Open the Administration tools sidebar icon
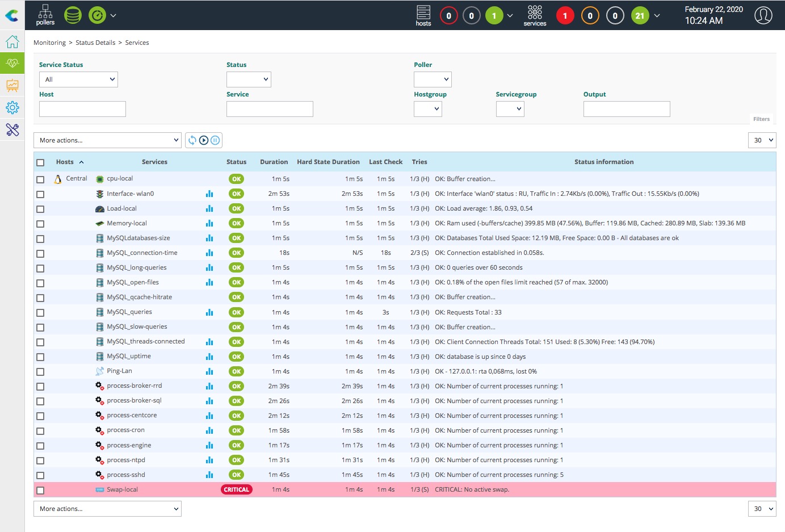Screen dimensions: 785x532 (12, 130)
